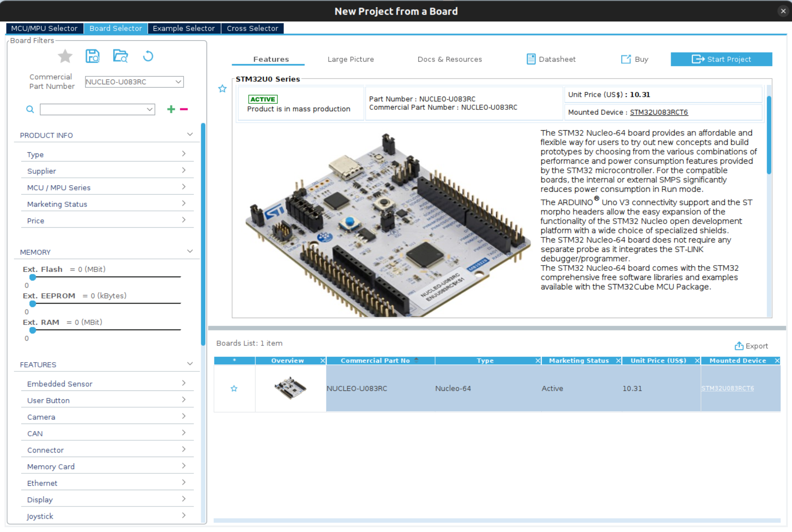Click the magnifier search icon in filters
Viewport: 792px width, 532px height.
30,109
